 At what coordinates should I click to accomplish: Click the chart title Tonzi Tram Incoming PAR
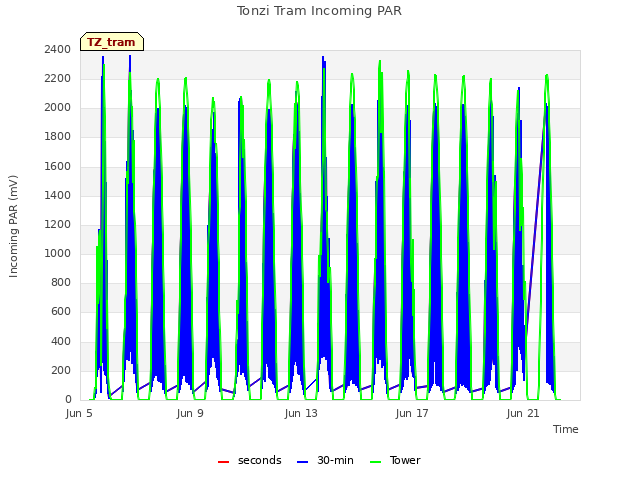319,11
